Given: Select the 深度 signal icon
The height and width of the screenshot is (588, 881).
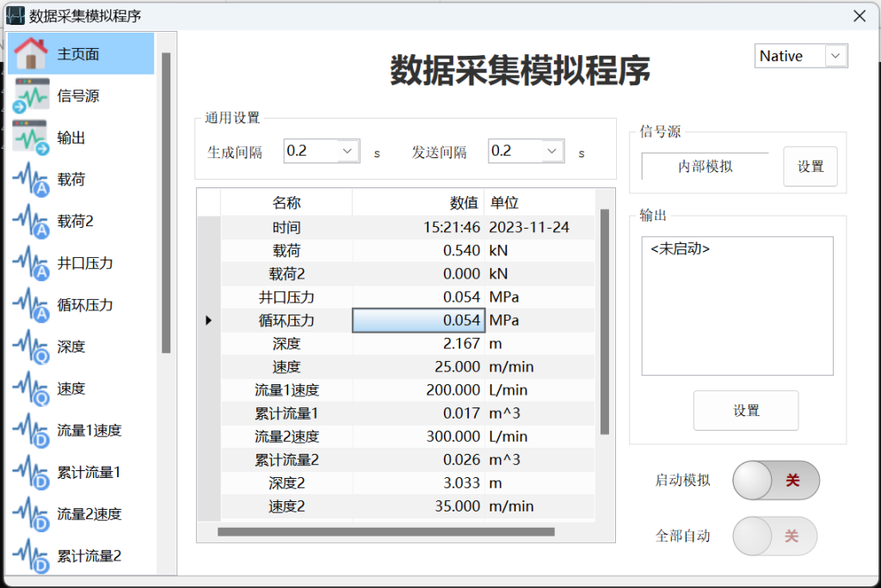Looking at the screenshot, I should (31, 346).
